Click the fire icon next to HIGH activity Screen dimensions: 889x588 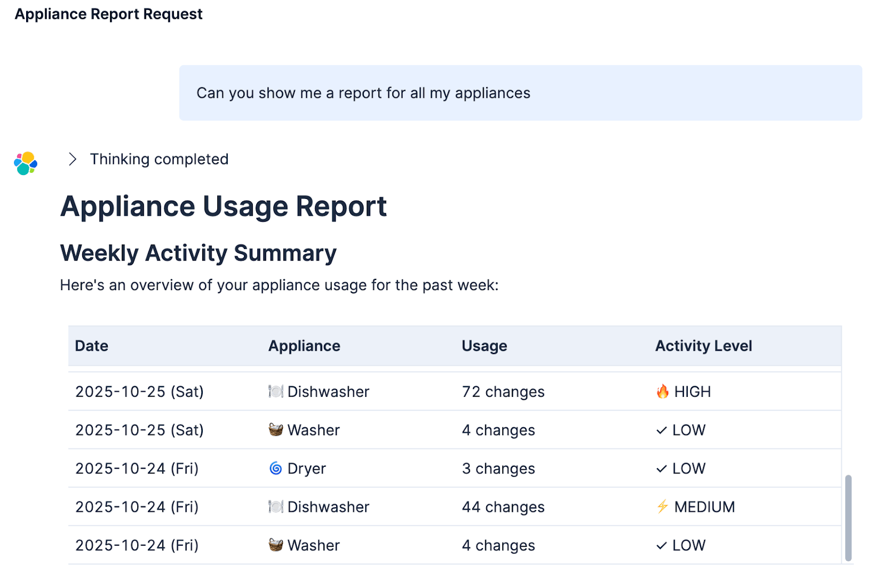(x=662, y=391)
